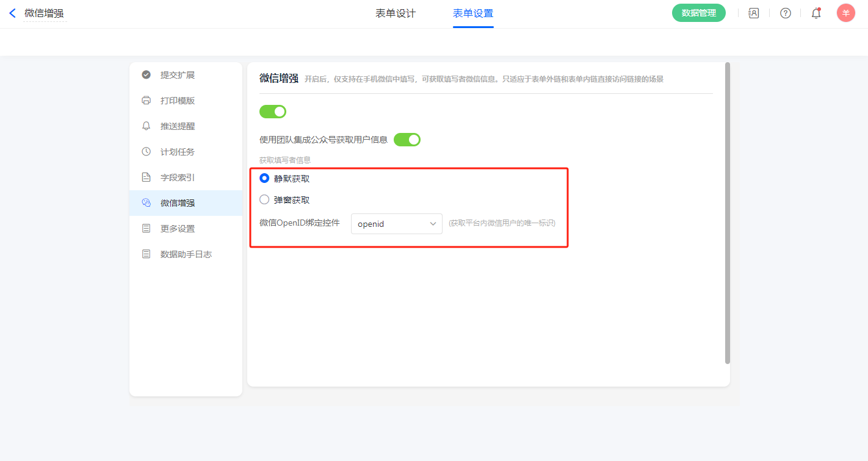Disable the main 微信增强 switch
Viewport: 868px width, 461px height.
273,112
